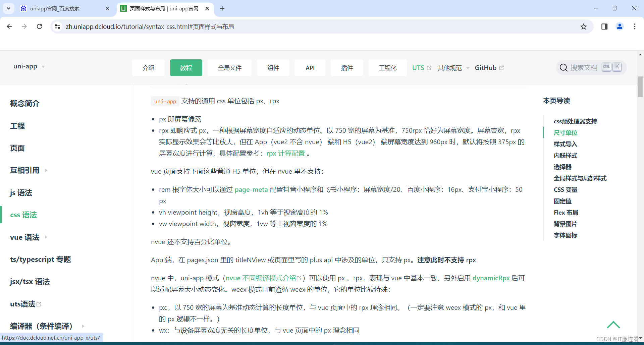Open the 组件 nav tab
Viewport: 644px width, 345px height.
click(x=273, y=68)
